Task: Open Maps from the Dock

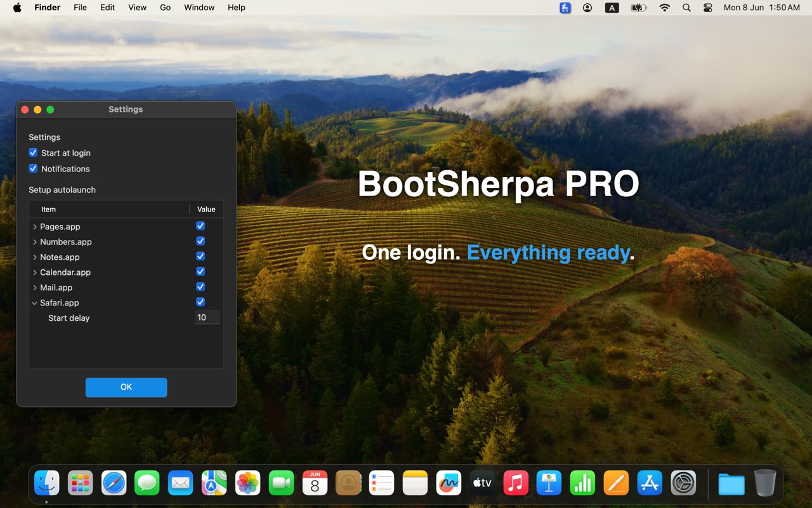Action: (214, 483)
